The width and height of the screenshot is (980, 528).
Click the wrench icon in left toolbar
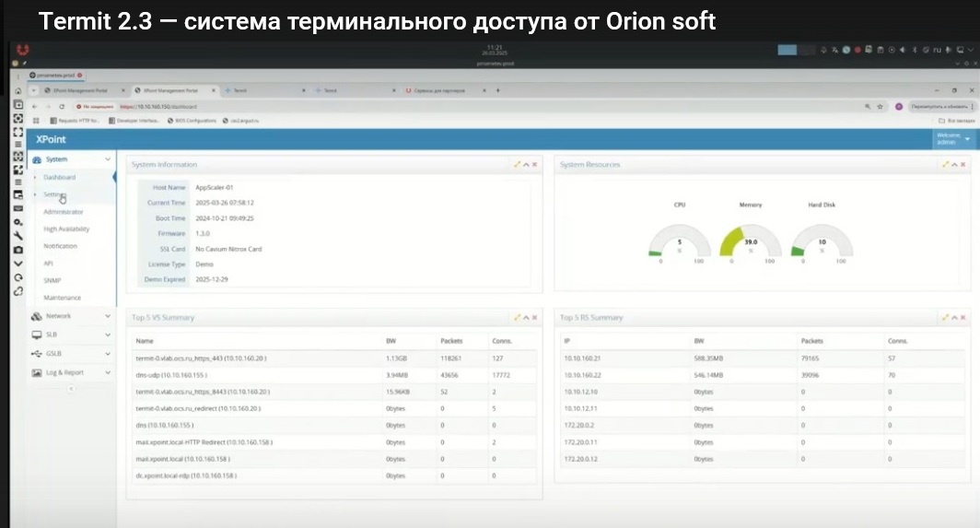click(x=18, y=236)
